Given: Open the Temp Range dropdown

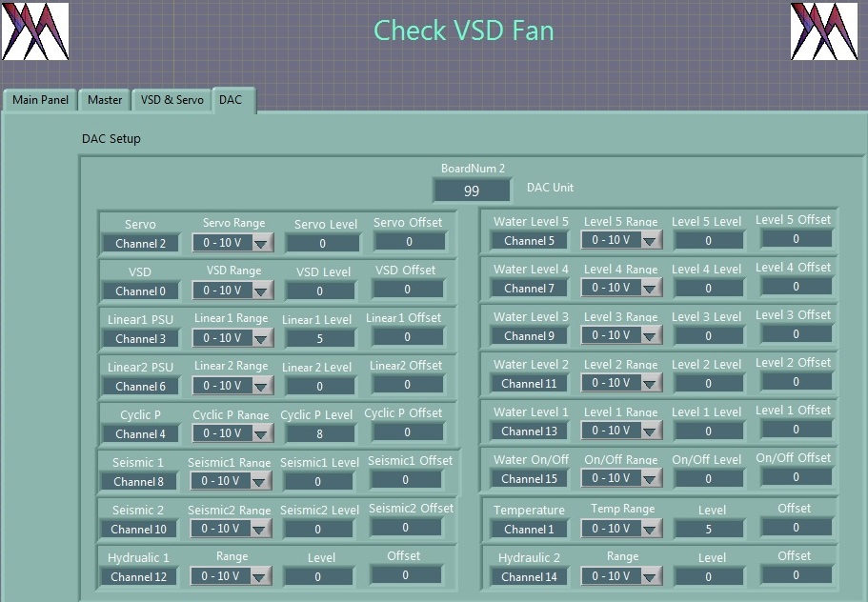Looking at the screenshot, I should click(x=621, y=529).
